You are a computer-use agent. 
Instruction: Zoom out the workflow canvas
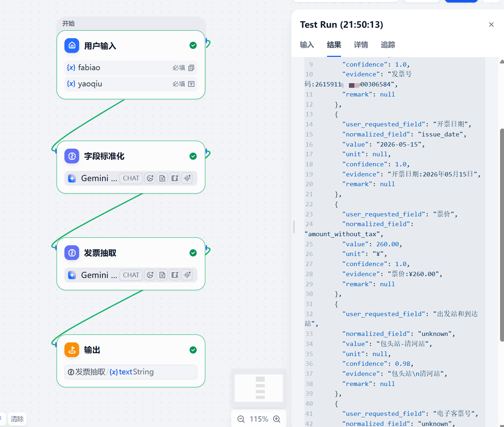click(241, 419)
